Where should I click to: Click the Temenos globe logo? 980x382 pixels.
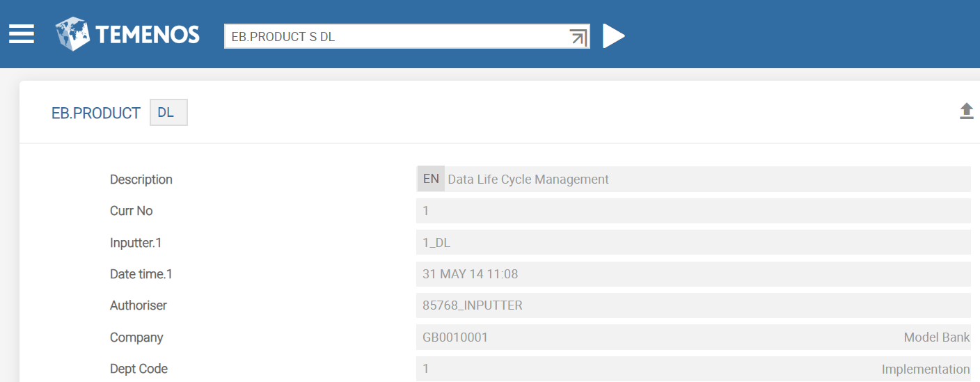73,34
